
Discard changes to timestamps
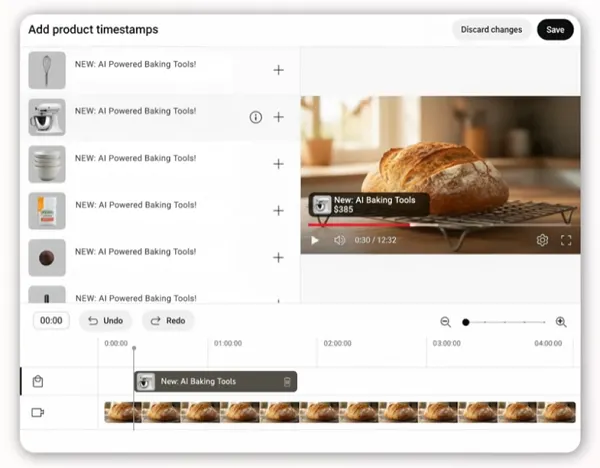coord(491,30)
